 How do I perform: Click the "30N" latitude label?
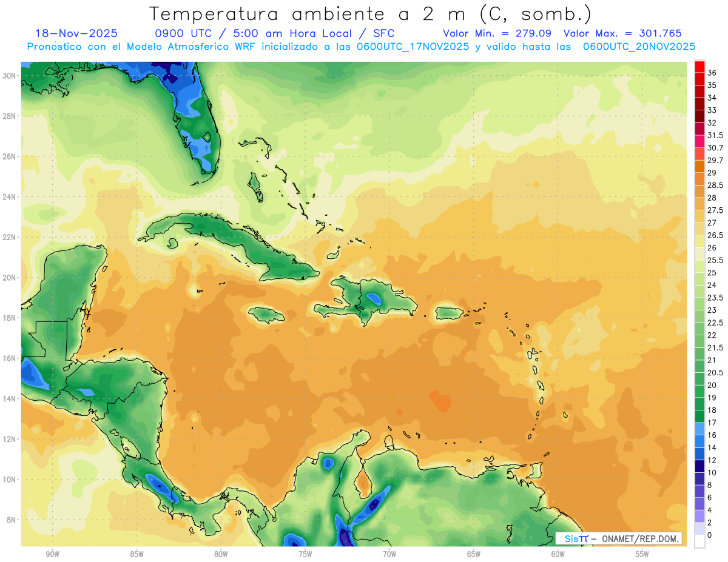pos(10,75)
